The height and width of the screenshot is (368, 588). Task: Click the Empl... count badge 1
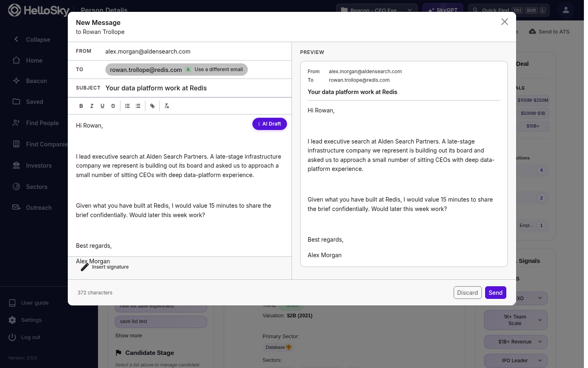click(541, 225)
